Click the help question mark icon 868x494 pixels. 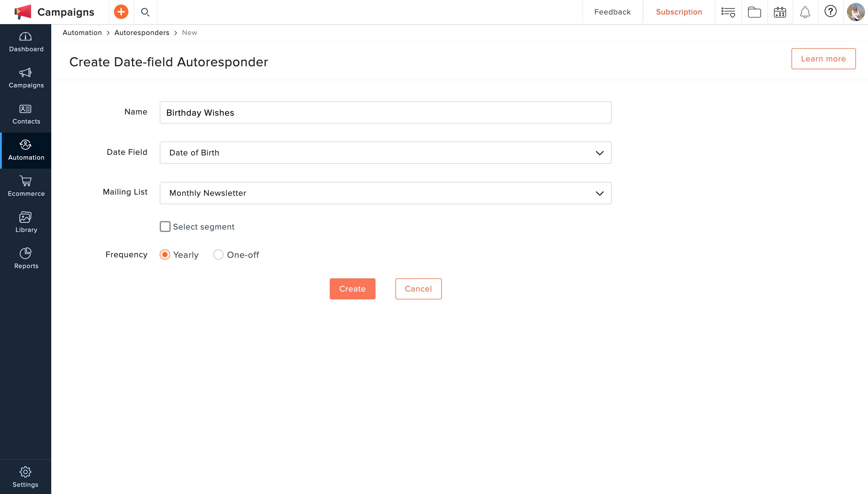830,12
